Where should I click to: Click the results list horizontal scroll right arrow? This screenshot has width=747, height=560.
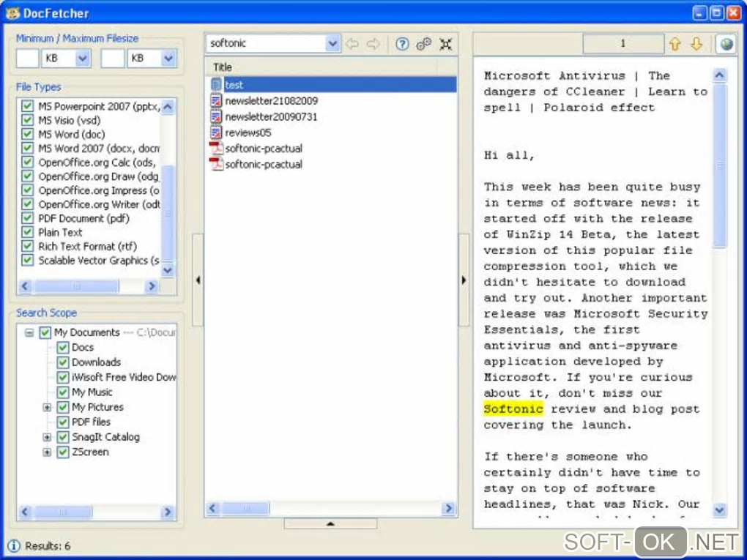click(447, 509)
